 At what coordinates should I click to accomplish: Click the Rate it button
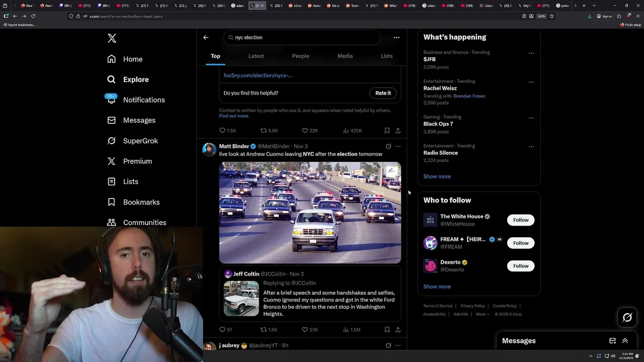tap(383, 93)
